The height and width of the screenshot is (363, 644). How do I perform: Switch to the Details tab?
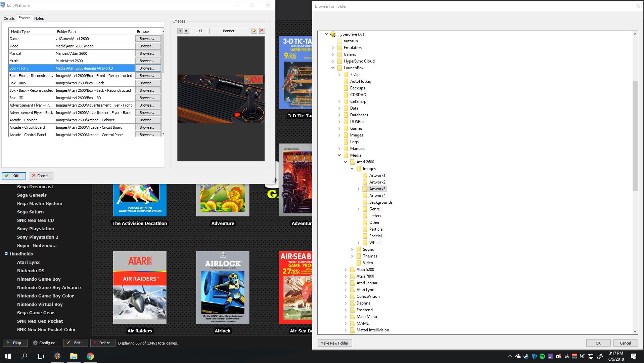pyautogui.click(x=9, y=18)
